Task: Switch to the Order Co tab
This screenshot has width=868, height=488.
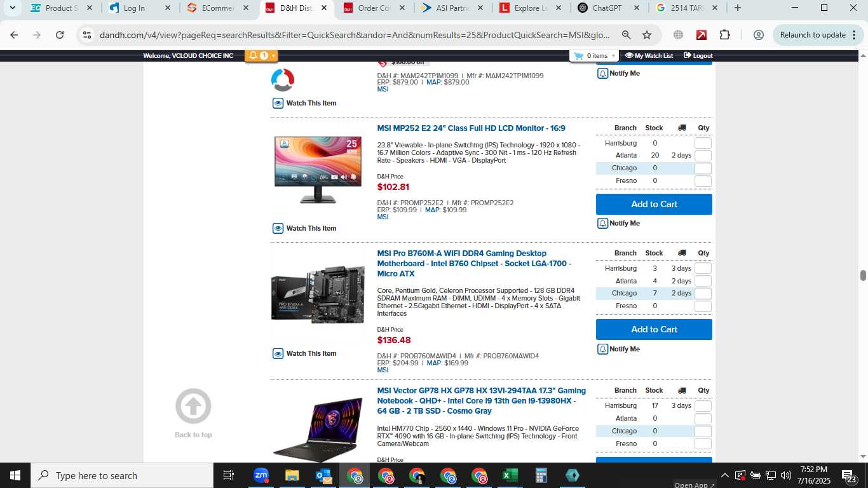Action: 374,8
